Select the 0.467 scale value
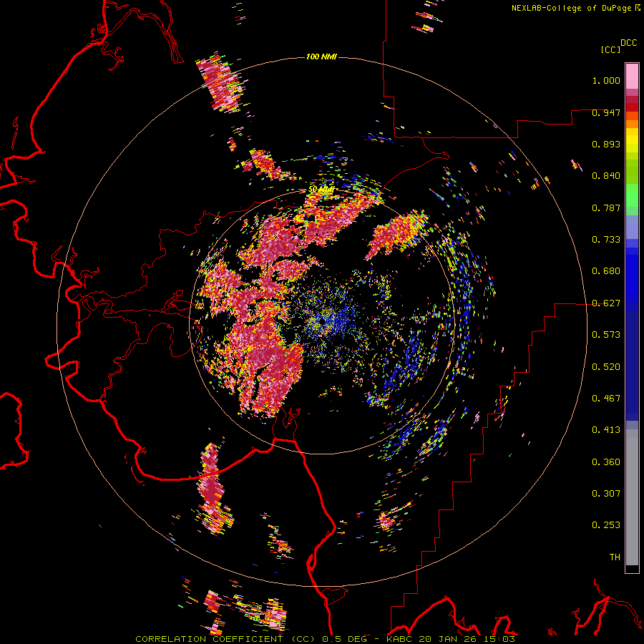644x644 pixels. coord(606,399)
